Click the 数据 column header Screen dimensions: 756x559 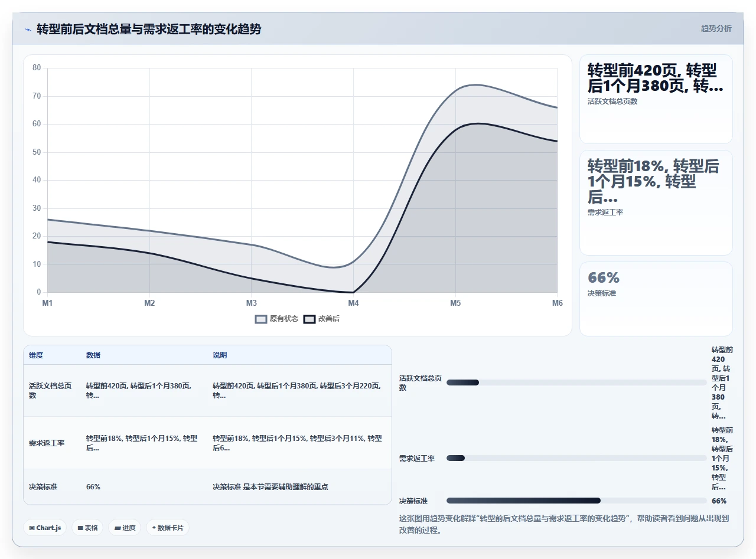(93, 355)
